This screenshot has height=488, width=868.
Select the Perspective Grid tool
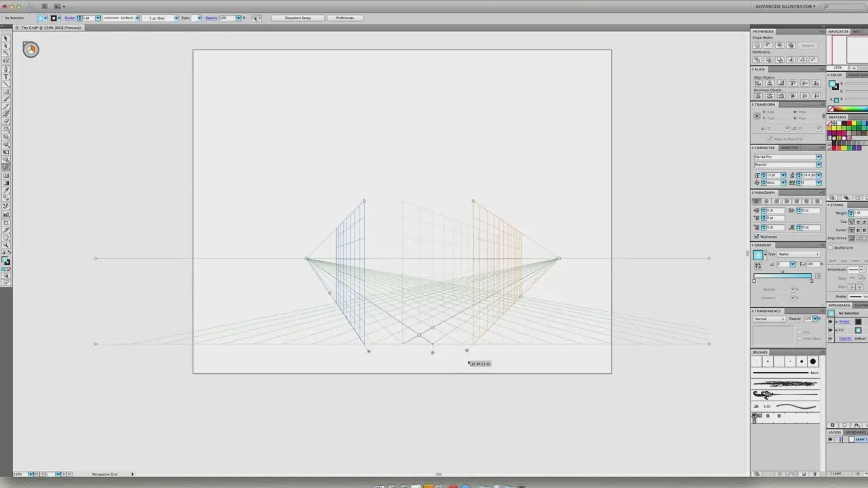click(6, 167)
